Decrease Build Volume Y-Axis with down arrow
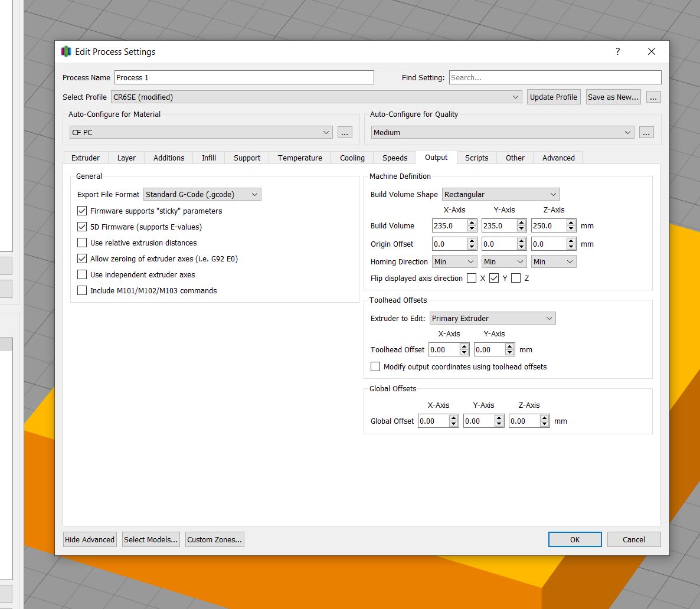 521,228
